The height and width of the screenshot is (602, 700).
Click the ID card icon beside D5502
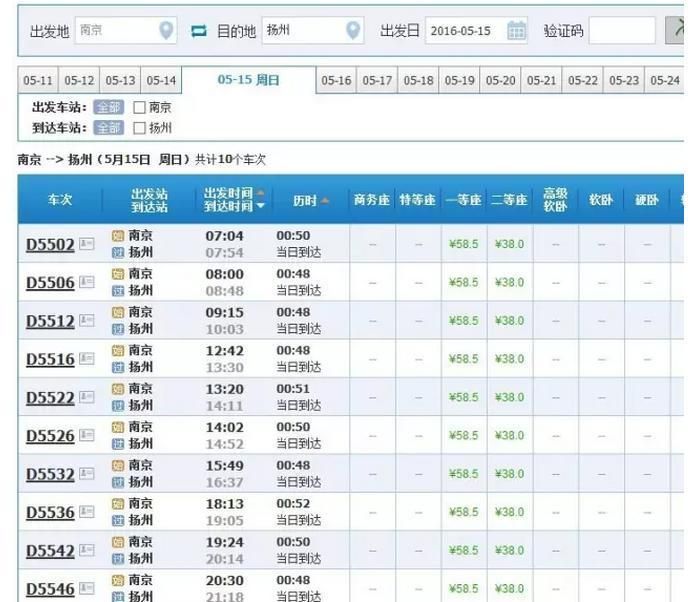coord(87,244)
